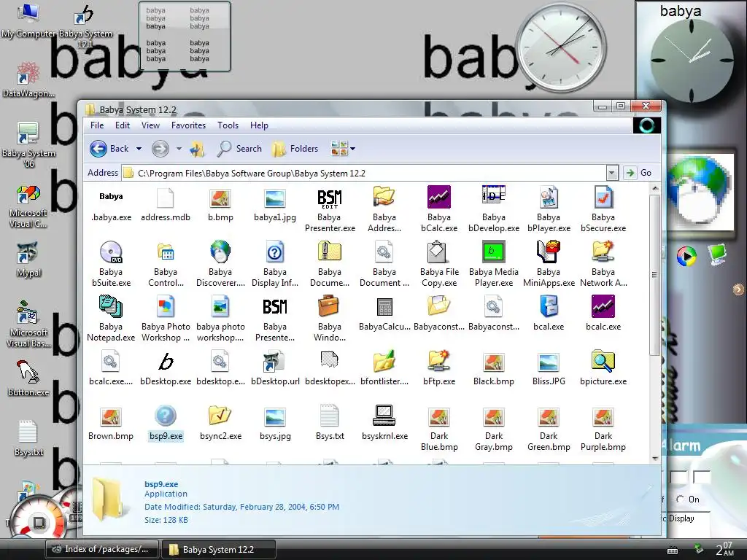Screen dimensions: 747x560
Task: Open the File menu
Action: [x=97, y=125]
